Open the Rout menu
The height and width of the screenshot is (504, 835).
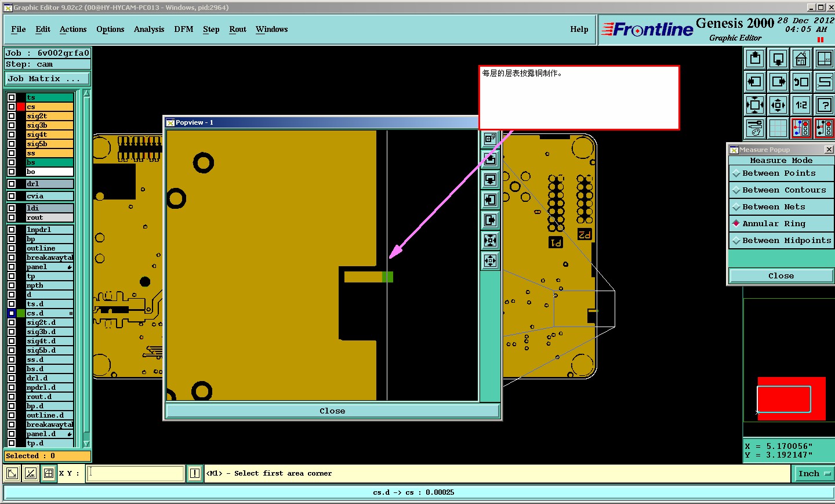[x=238, y=29]
